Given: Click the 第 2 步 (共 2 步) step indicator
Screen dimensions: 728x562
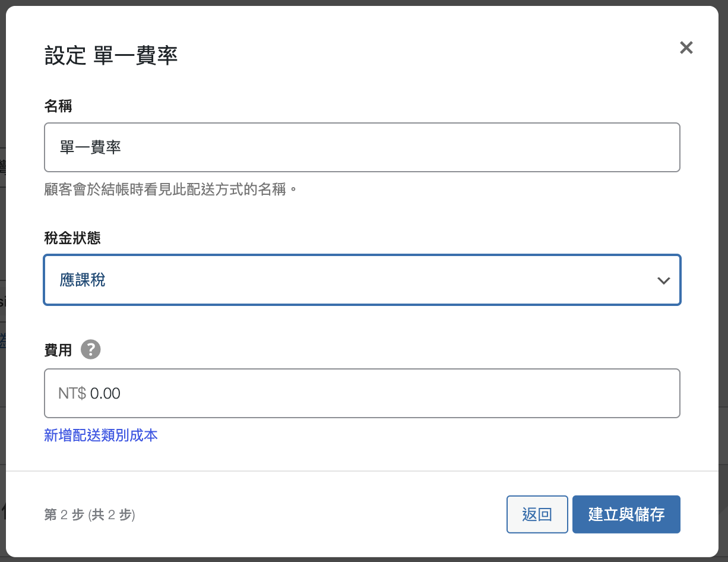Looking at the screenshot, I should click(90, 514).
